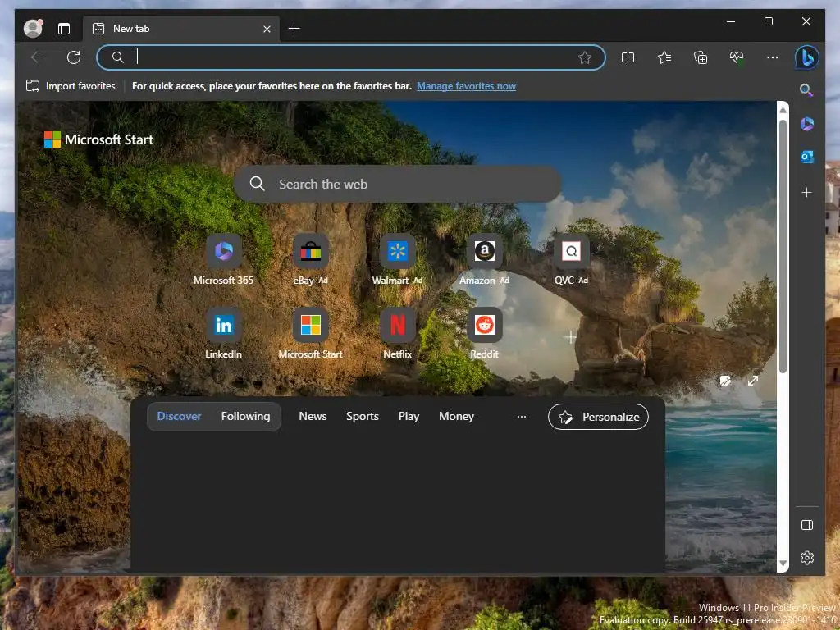Show more feed categories ellipsis
Image resolution: width=840 pixels, height=630 pixels.
[521, 416]
